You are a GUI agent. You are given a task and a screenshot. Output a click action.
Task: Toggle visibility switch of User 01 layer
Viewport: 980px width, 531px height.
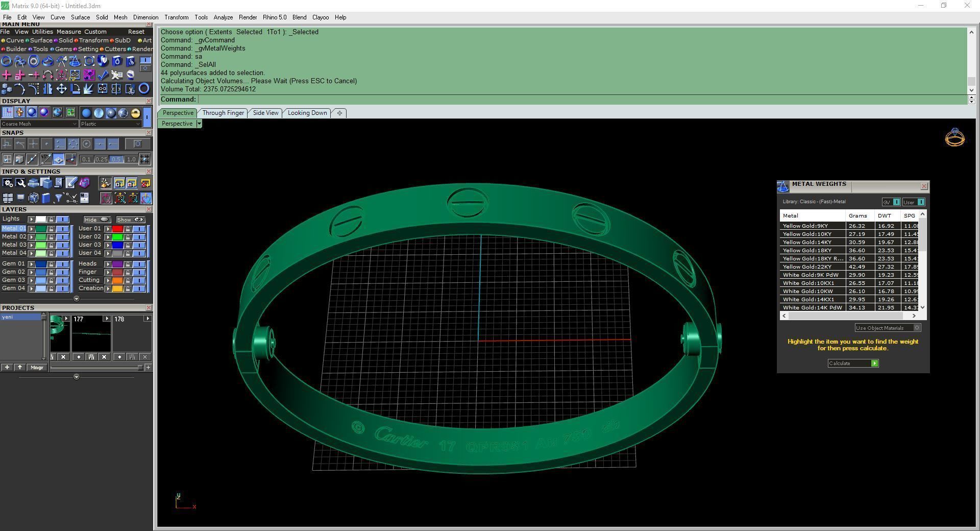(x=139, y=229)
